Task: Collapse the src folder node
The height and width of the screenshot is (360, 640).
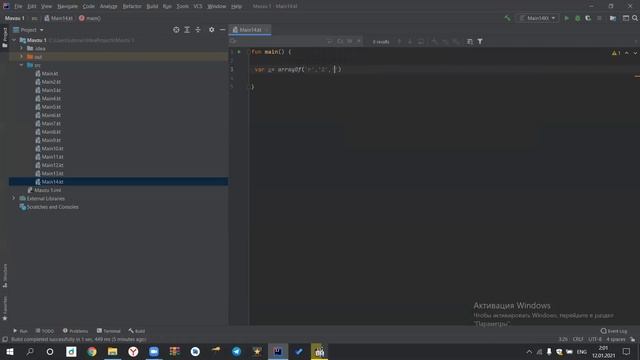Action: pos(21,65)
